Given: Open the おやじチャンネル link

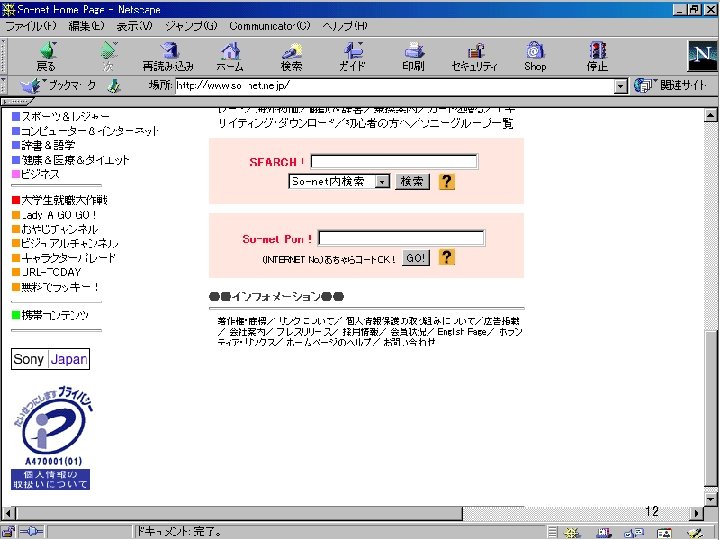Looking at the screenshot, I should point(60,229).
